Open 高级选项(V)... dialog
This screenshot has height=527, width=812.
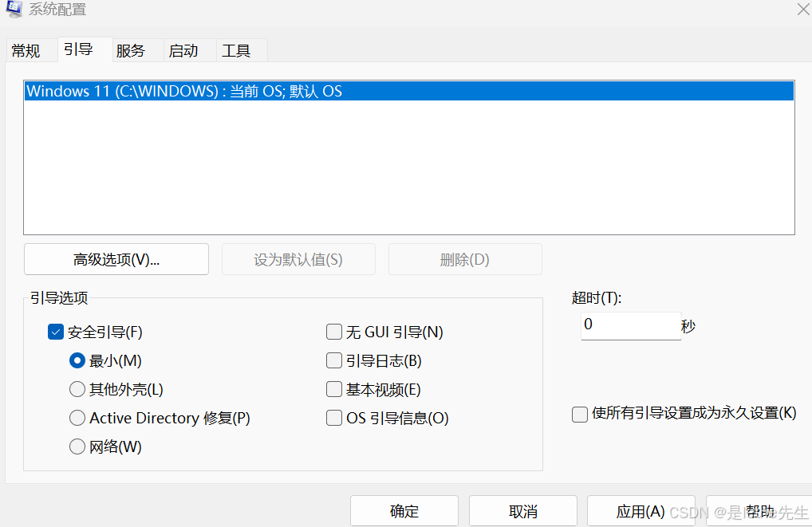click(116, 259)
